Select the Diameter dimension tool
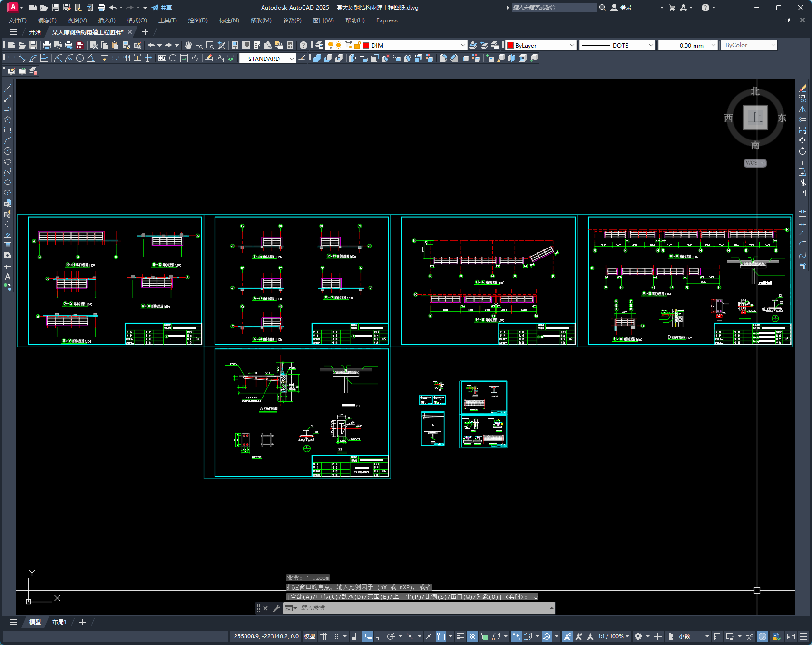This screenshot has height=645, width=812. click(80, 58)
